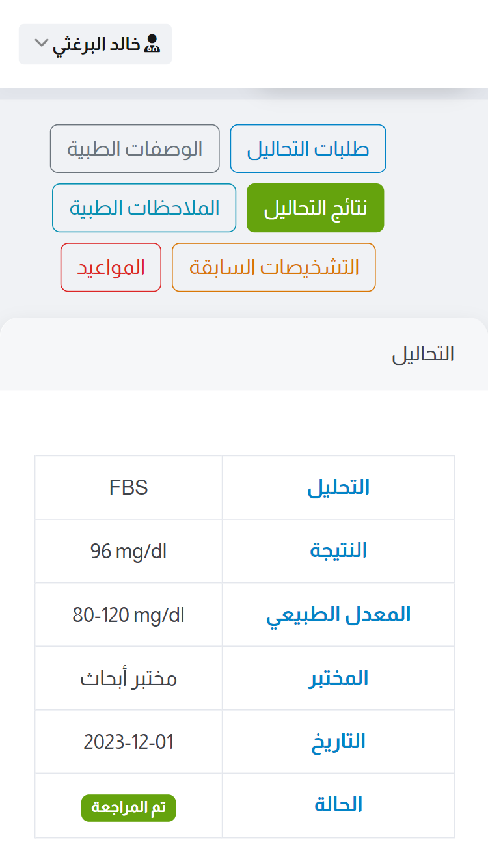
Task: Click the FBS test result cell
Action: 128,487
